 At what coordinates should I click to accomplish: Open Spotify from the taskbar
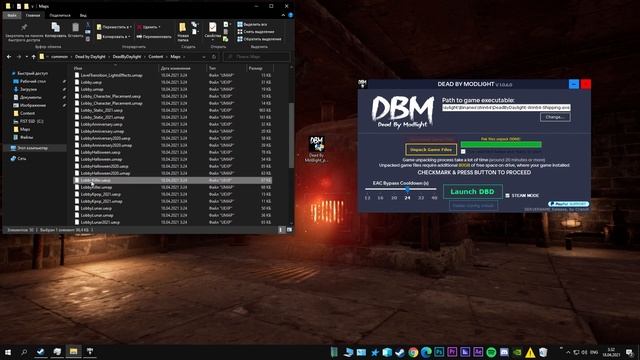click(x=491, y=352)
